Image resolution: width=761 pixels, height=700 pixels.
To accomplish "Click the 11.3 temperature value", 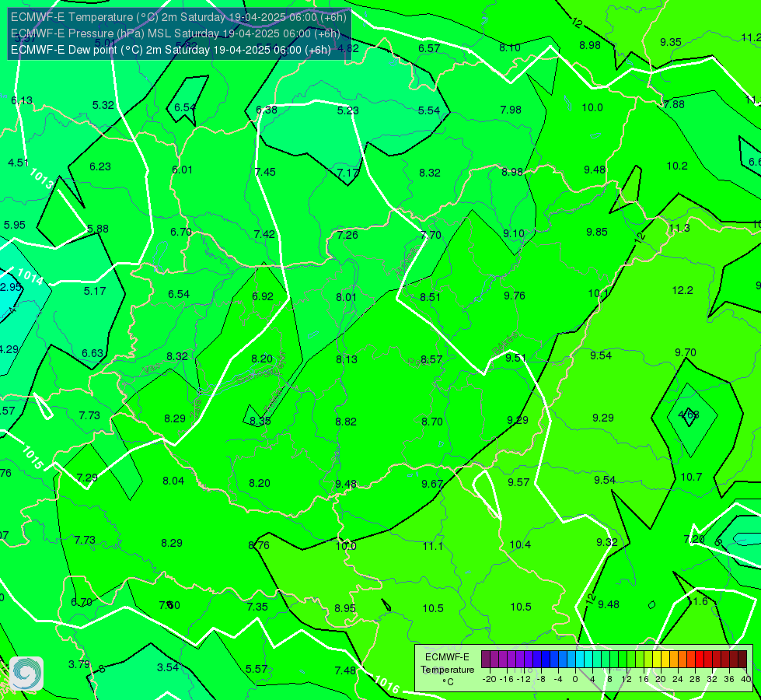I will tap(679, 229).
